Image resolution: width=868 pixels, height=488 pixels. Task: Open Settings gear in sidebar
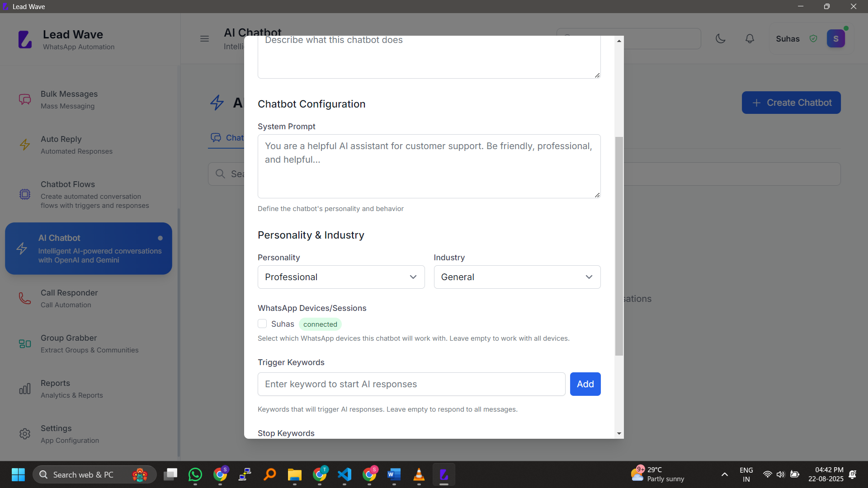[x=25, y=434]
